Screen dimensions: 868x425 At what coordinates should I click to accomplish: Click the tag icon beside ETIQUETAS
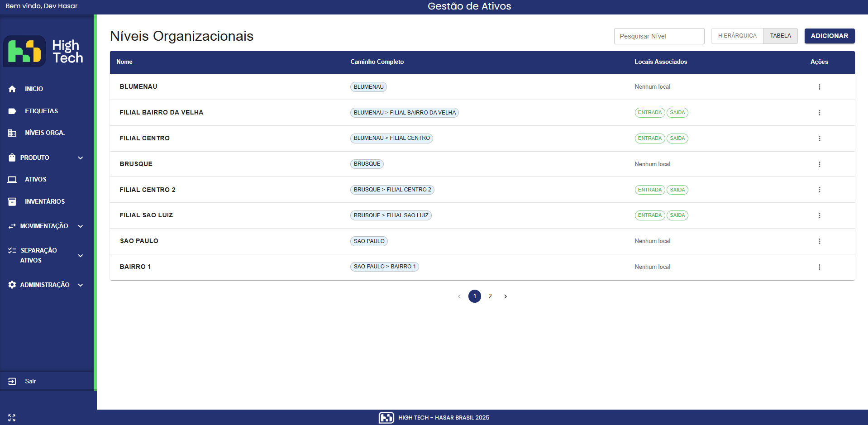coord(12,111)
